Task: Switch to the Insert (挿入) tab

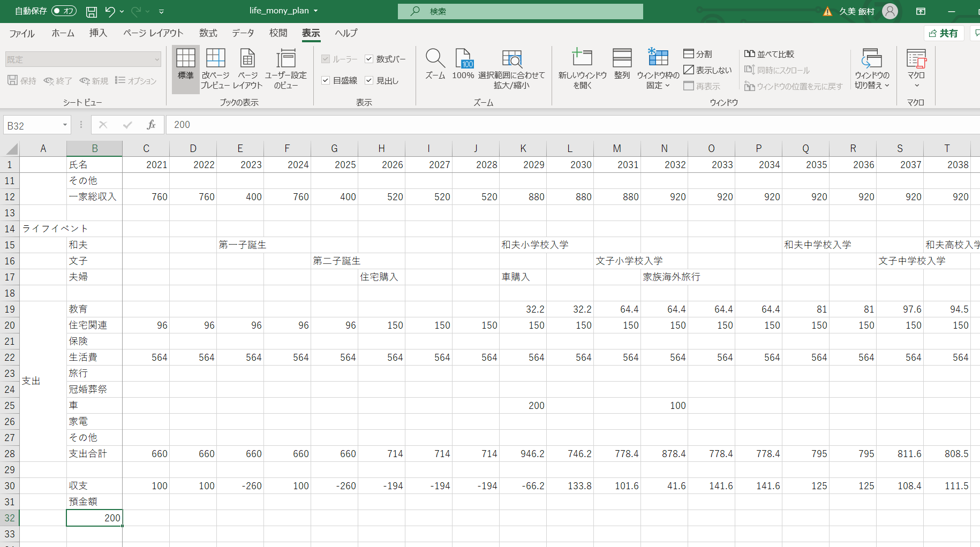Action: click(98, 33)
